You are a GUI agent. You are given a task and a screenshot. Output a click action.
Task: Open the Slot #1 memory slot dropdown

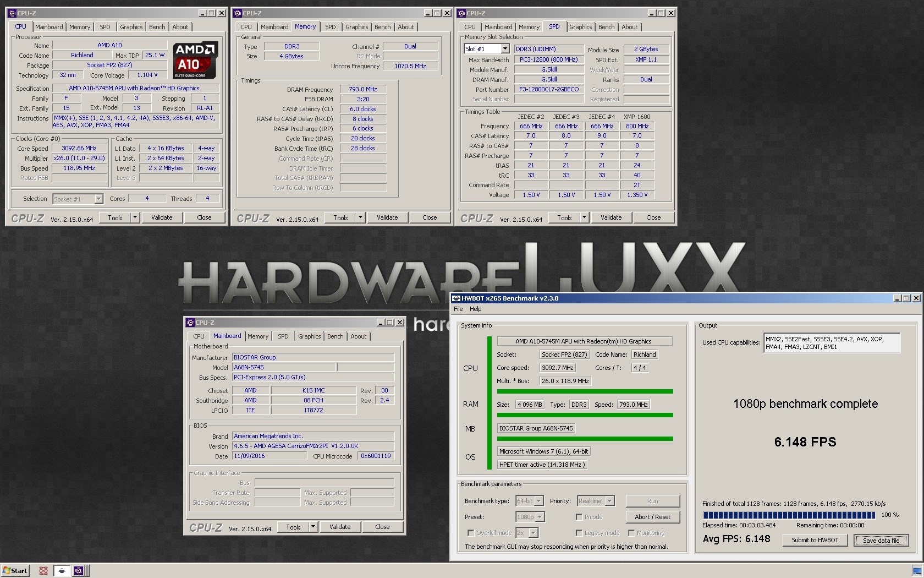click(x=505, y=49)
